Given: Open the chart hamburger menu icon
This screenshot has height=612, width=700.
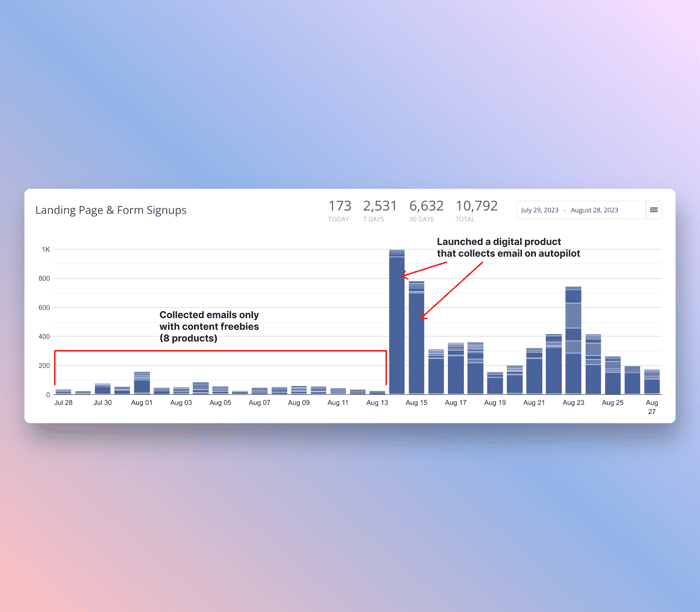Looking at the screenshot, I should coord(654,210).
